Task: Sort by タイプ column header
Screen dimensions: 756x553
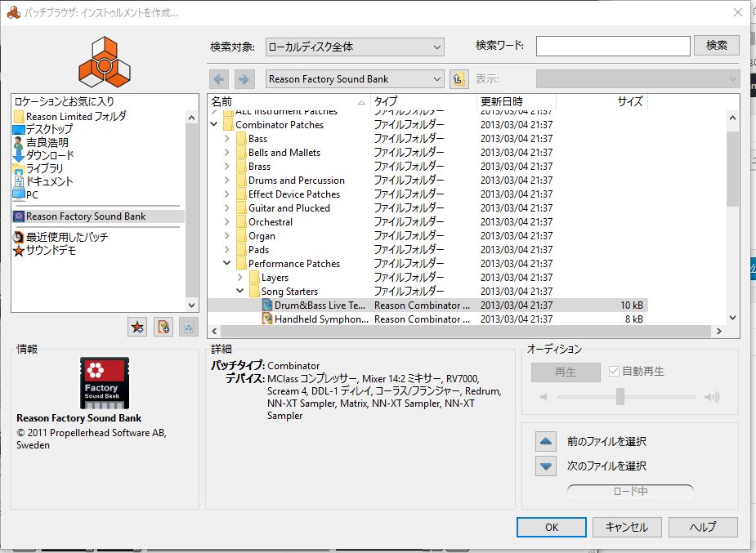Action: (x=423, y=101)
